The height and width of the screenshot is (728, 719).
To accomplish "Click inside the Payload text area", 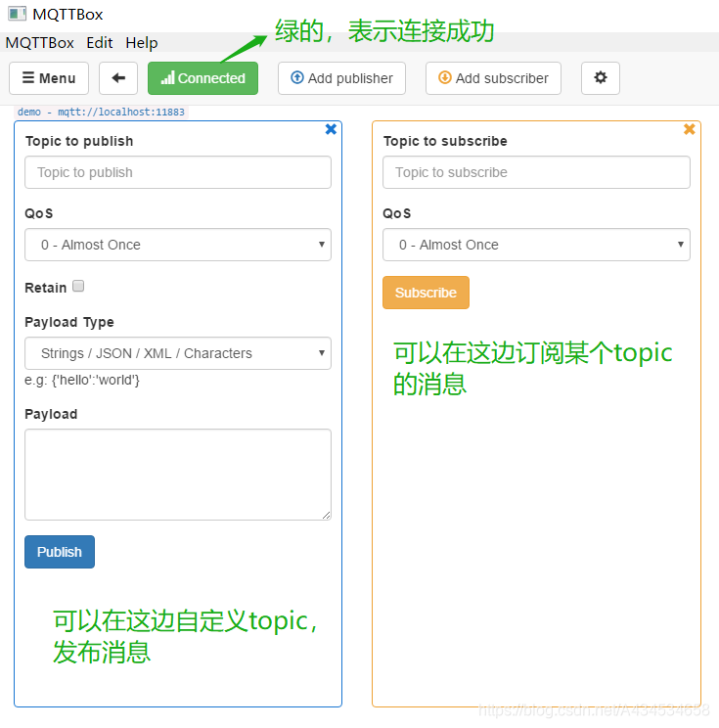I will (178, 475).
